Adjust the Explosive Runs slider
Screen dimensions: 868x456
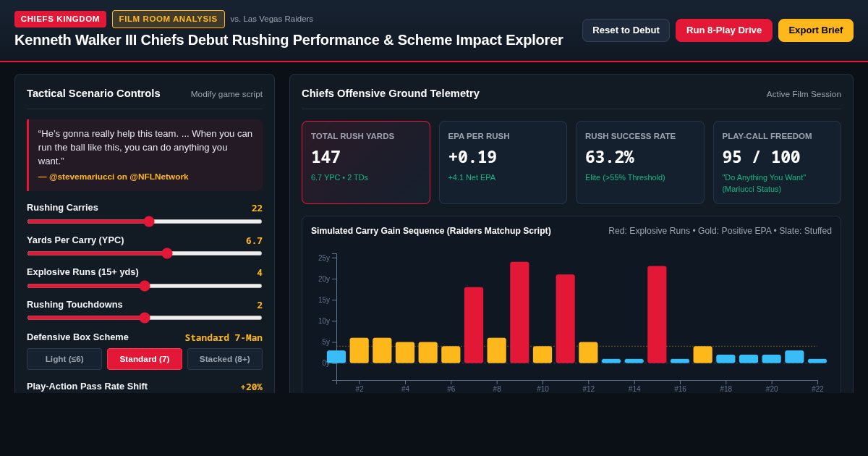point(145,286)
